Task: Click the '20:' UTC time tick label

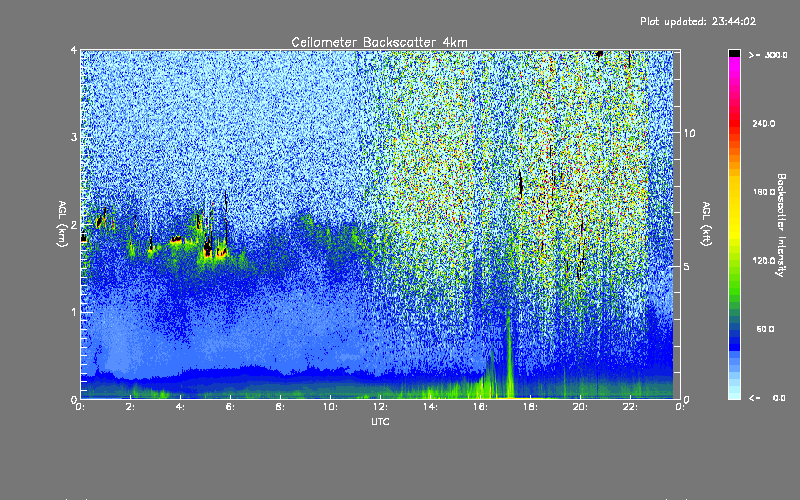Action: (580, 407)
